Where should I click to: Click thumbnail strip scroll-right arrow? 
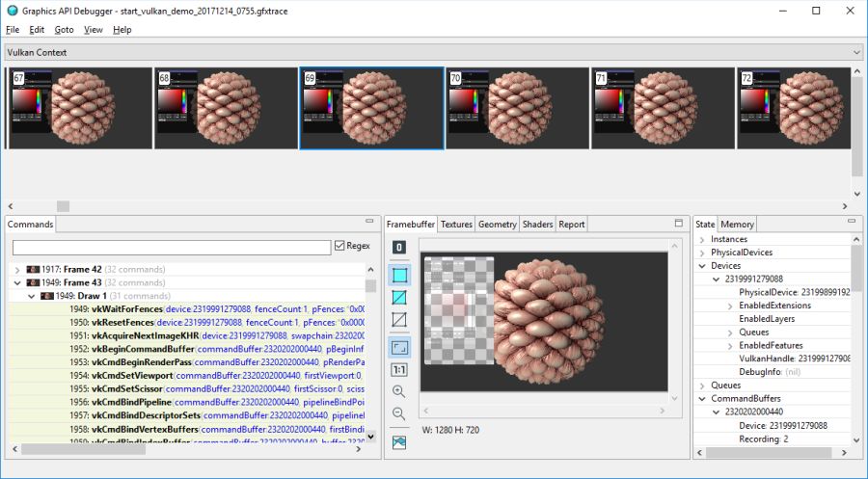[845, 206]
